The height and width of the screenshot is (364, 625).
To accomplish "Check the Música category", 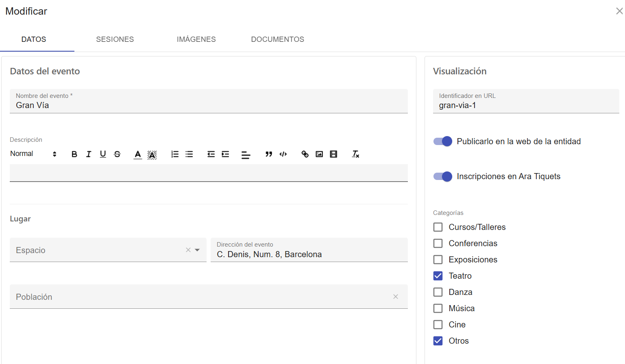I will pos(438,308).
